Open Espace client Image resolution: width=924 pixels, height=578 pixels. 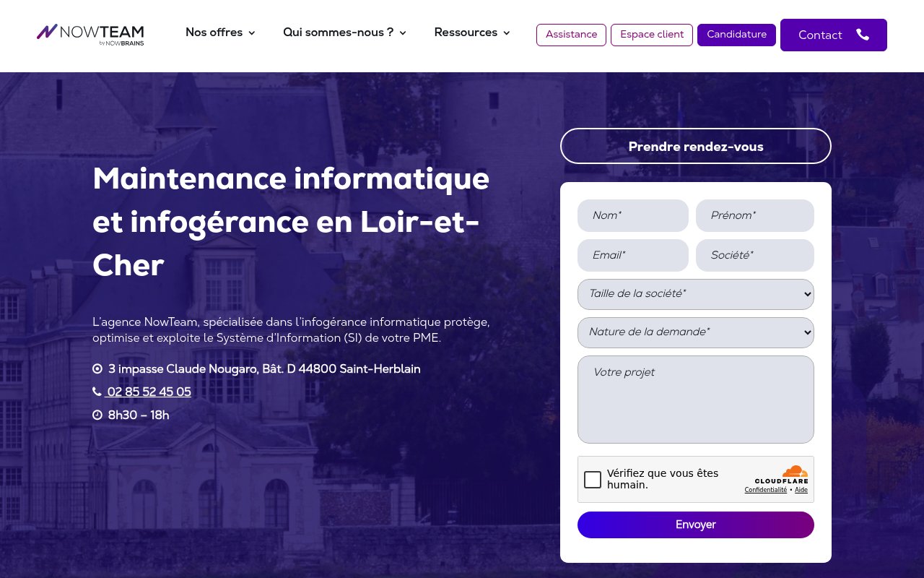[x=652, y=35]
